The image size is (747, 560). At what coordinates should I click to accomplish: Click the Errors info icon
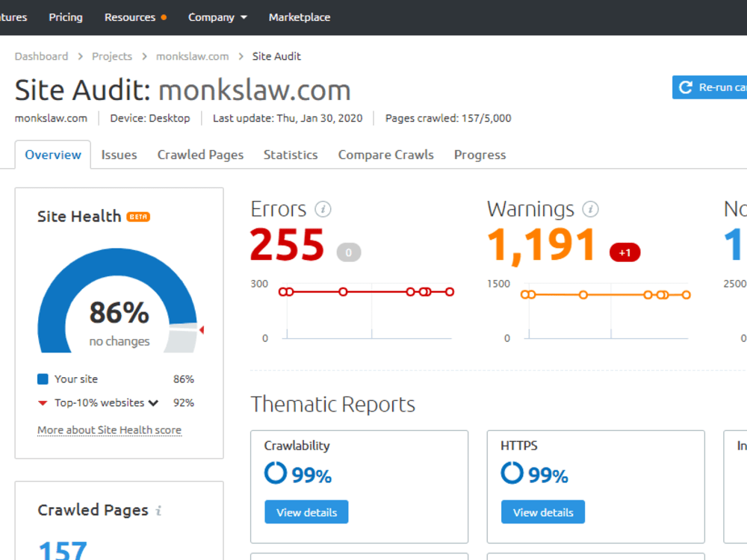click(323, 209)
